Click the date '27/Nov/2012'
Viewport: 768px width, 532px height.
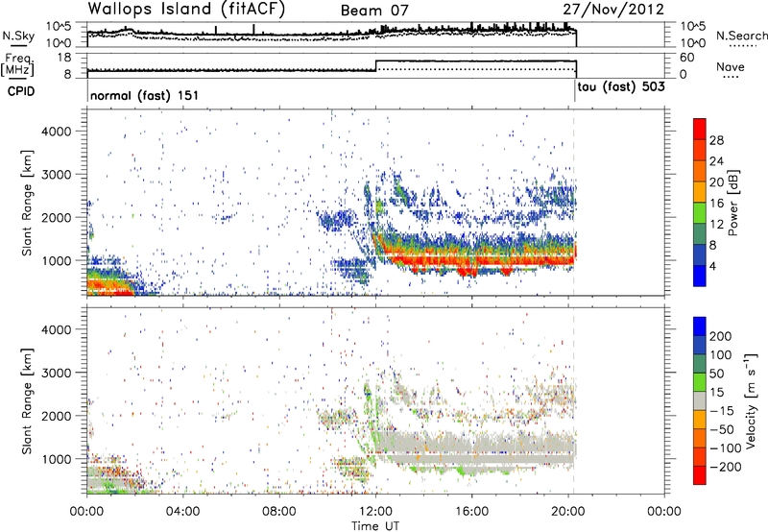tap(613, 10)
